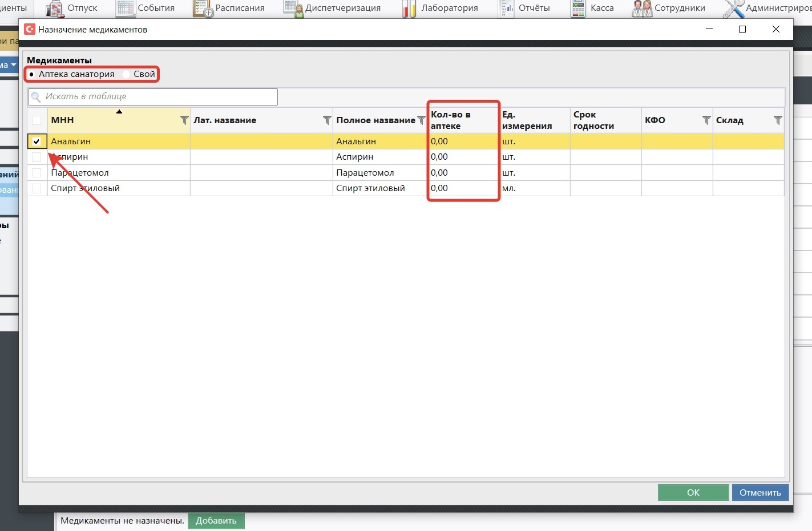This screenshot has height=531, width=812.
Task: Uncheck the Анальгин row checkbox
Action: click(x=37, y=141)
